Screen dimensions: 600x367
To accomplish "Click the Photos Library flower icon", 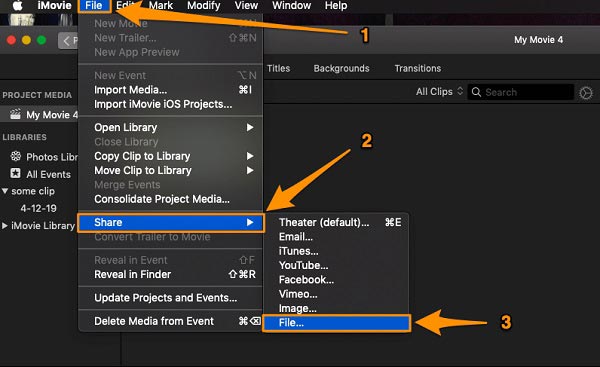I will [x=16, y=156].
